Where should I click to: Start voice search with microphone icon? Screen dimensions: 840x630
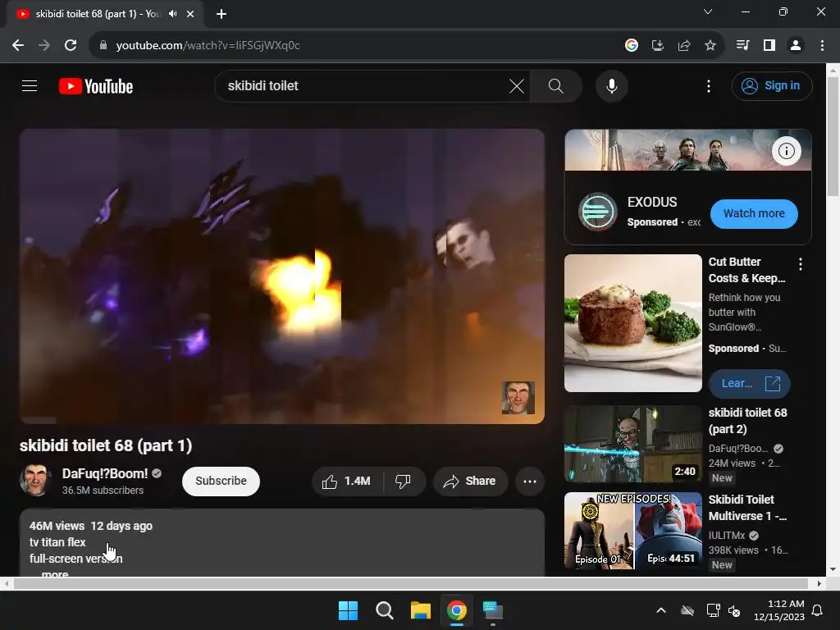(611, 85)
